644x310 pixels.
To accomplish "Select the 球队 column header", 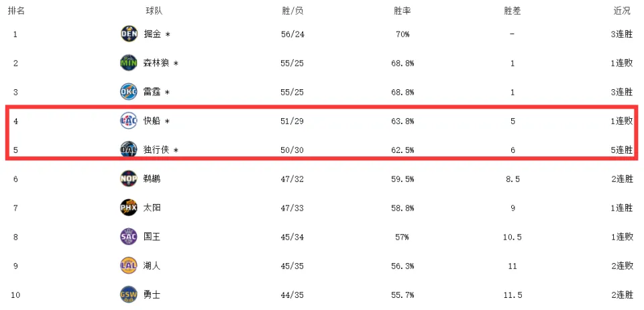I will point(154,11).
